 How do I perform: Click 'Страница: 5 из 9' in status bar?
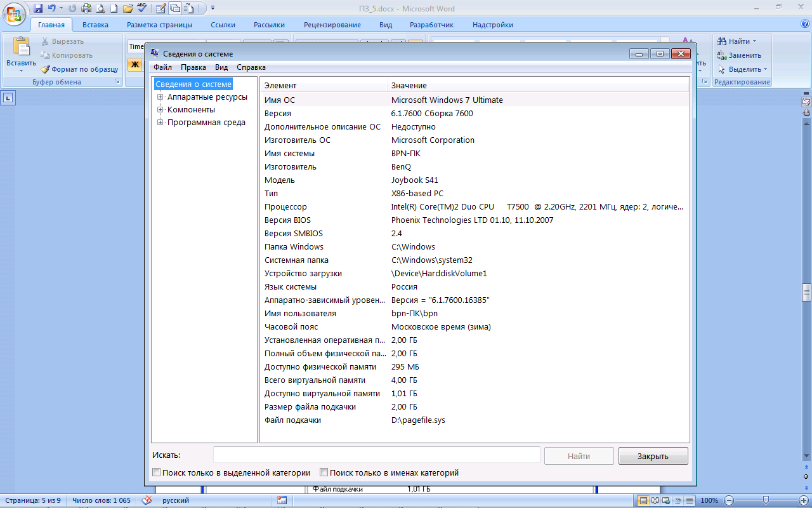pos(34,500)
